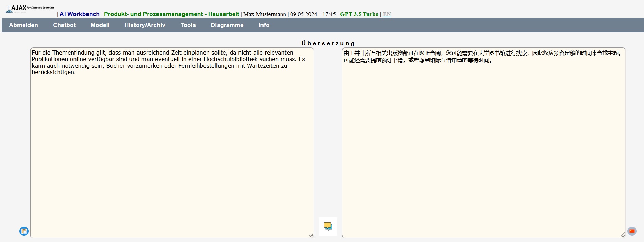Switch language via the EN link
This screenshot has width=644, height=242.
click(387, 14)
